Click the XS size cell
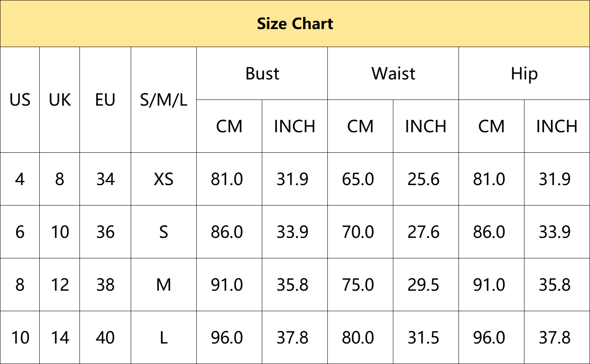The width and height of the screenshot is (590, 364). pos(163,179)
